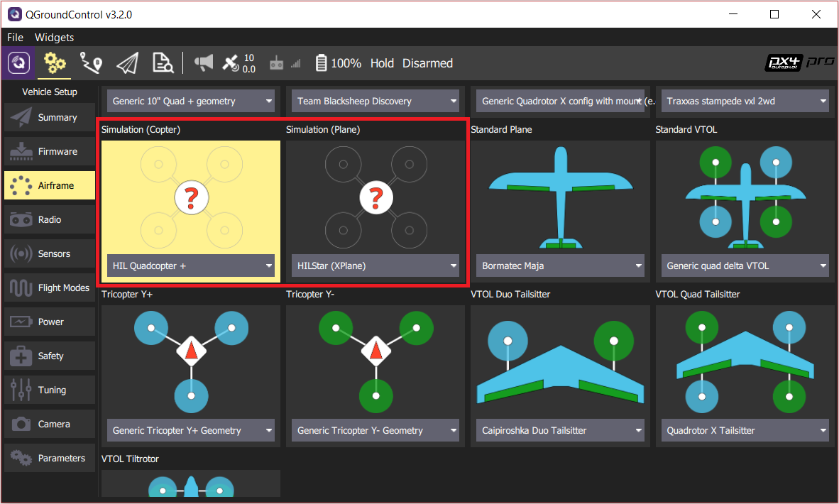Click the RC signal strength indicator icon
The height and width of the screenshot is (504, 839).
click(x=295, y=63)
